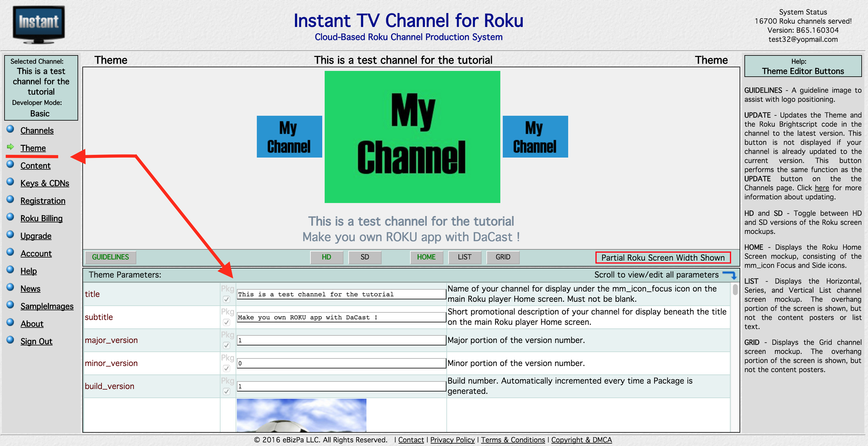Open the Theme page
This screenshot has width=868, height=446.
pyautogui.click(x=33, y=148)
